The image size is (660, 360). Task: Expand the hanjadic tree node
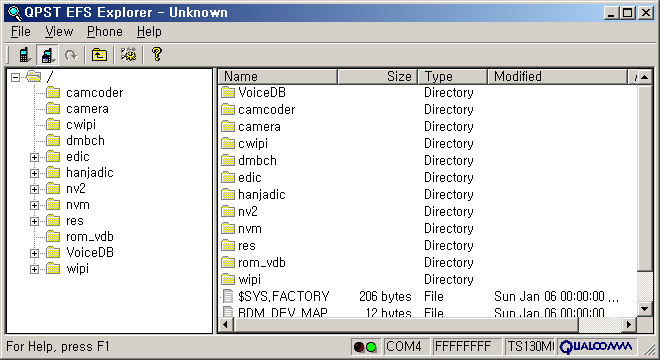point(35,173)
